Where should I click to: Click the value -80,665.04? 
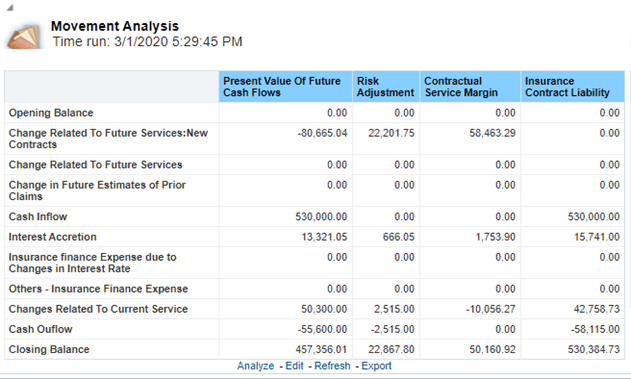(x=322, y=133)
